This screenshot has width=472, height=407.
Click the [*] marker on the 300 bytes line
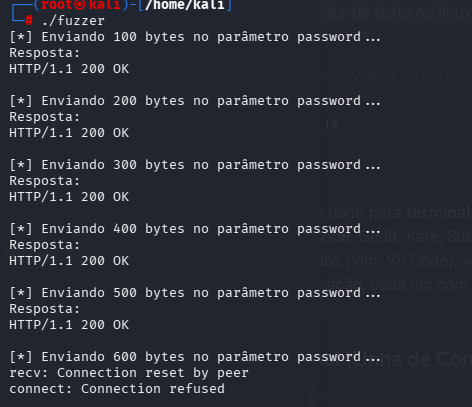pos(21,165)
